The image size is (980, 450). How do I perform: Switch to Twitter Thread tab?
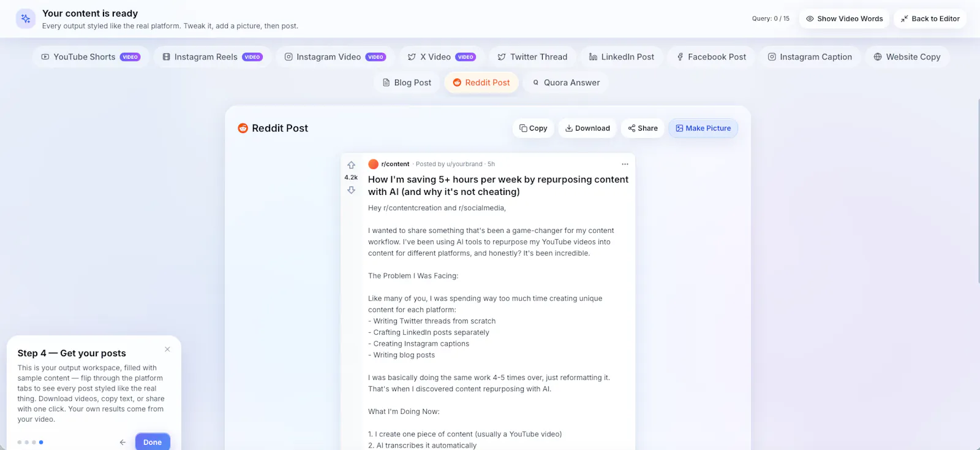tap(532, 57)
